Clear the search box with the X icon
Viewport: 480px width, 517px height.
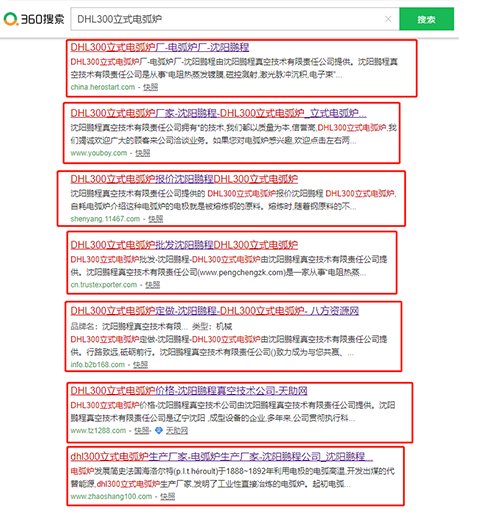click(388, 19)
